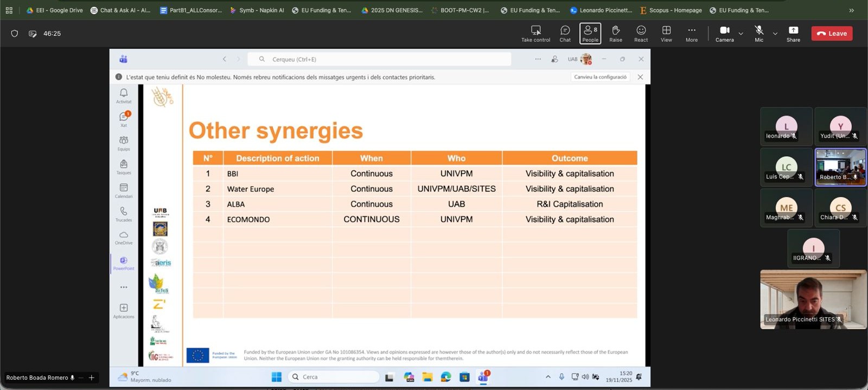
Task: Select Roberto's video thumbnail
Action: (x=840, y=167)
